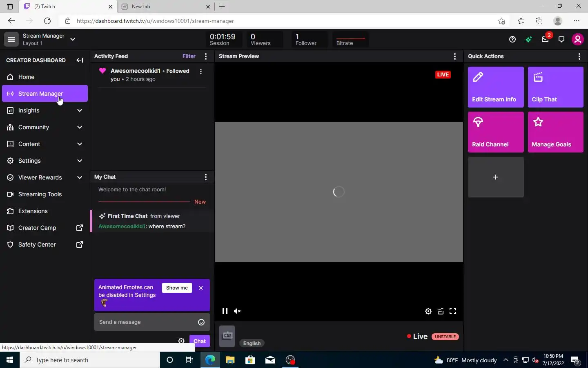Focus the Send a message field

point(152,322)
